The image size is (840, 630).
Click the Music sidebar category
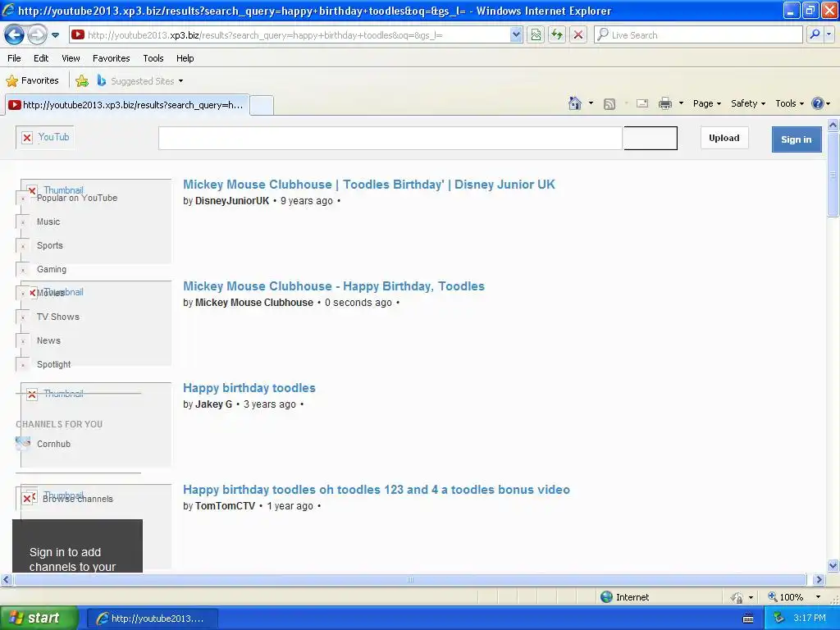point(48,221)
